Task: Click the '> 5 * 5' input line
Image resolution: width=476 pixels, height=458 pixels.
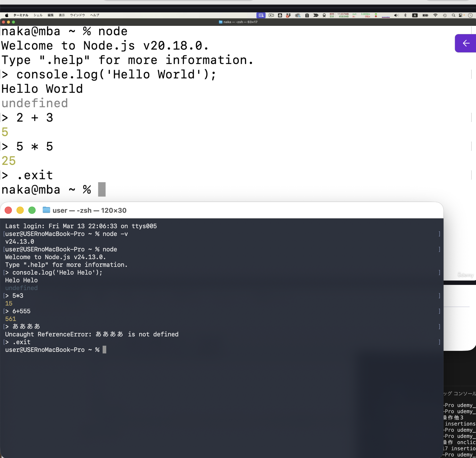Action: point(27,147)
